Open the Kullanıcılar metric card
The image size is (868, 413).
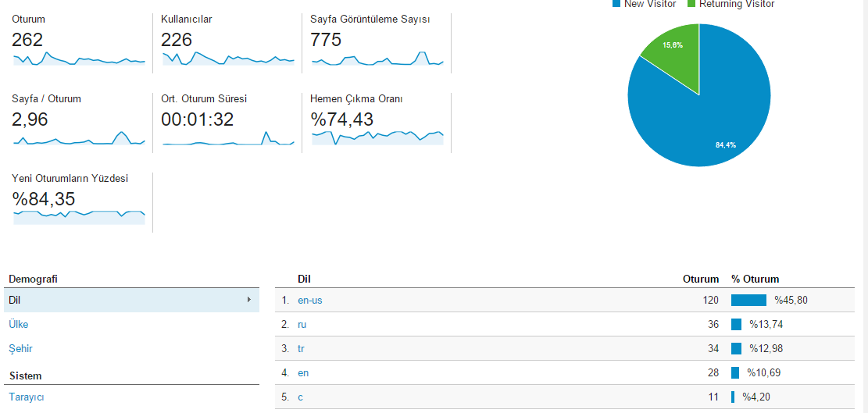(x=227, y=43)
